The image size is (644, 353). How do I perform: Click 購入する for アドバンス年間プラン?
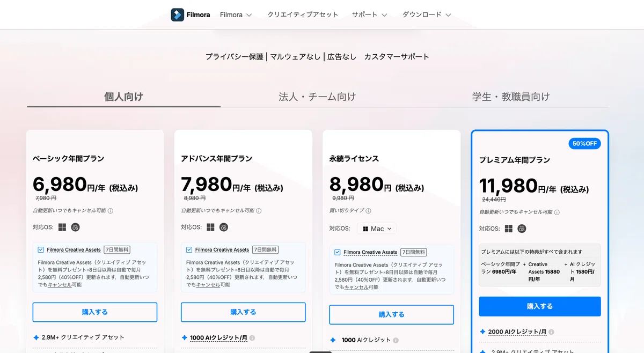point(243,312)
